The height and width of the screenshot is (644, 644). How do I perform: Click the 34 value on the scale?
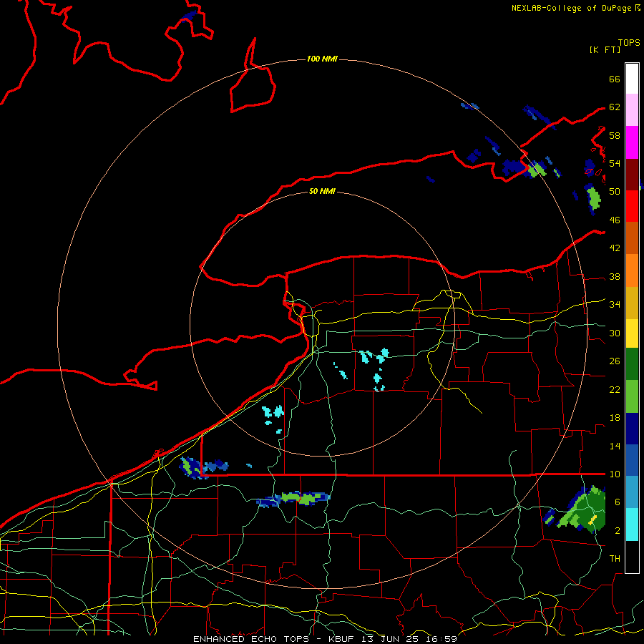[x=615, y=305]
